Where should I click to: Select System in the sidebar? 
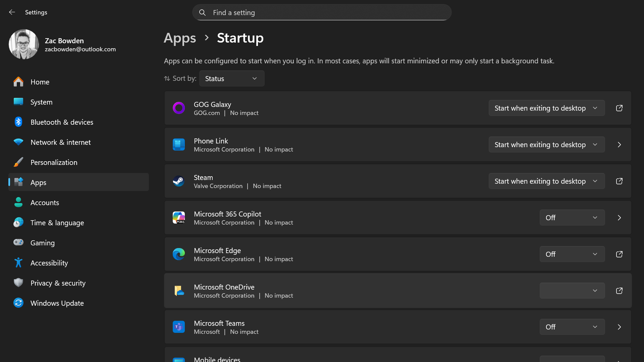click(78, 102)
